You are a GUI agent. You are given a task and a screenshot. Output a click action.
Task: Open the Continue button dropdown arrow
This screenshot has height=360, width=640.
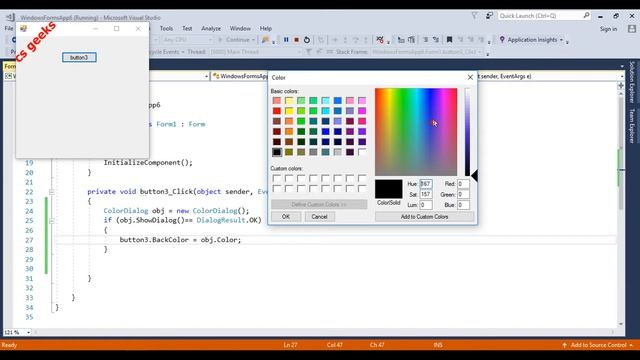(253, 40)
